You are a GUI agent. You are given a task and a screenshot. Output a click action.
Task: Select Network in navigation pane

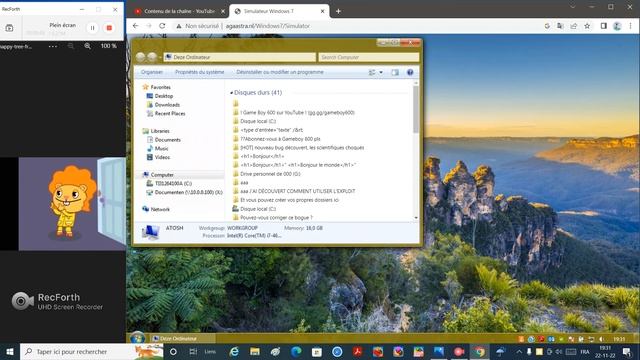tap(160, 209)
